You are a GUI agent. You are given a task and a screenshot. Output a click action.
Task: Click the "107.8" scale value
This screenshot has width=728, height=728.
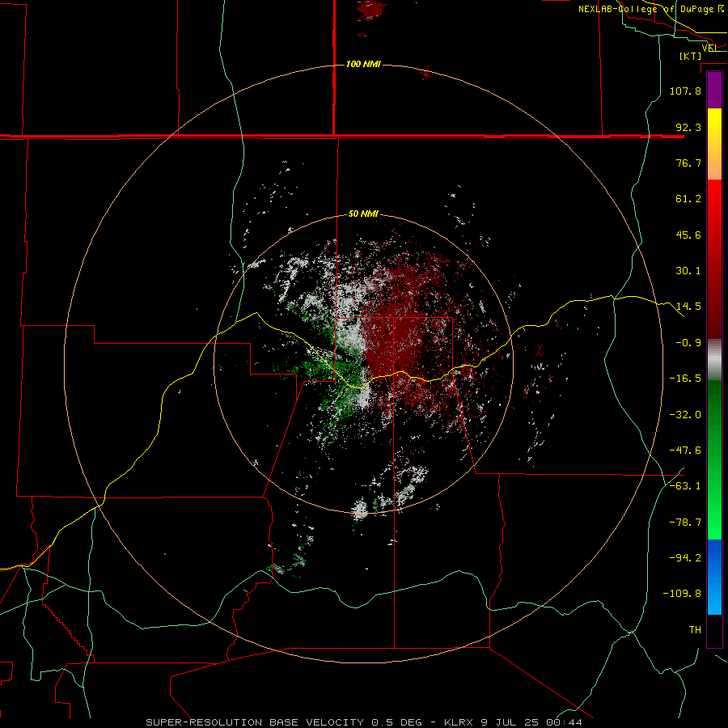point(685,91)
